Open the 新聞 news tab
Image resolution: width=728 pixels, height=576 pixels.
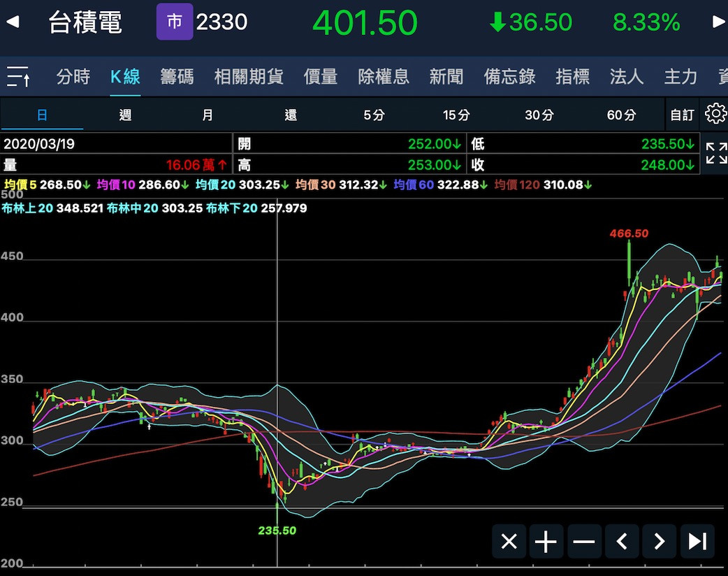tap(446, 76)
